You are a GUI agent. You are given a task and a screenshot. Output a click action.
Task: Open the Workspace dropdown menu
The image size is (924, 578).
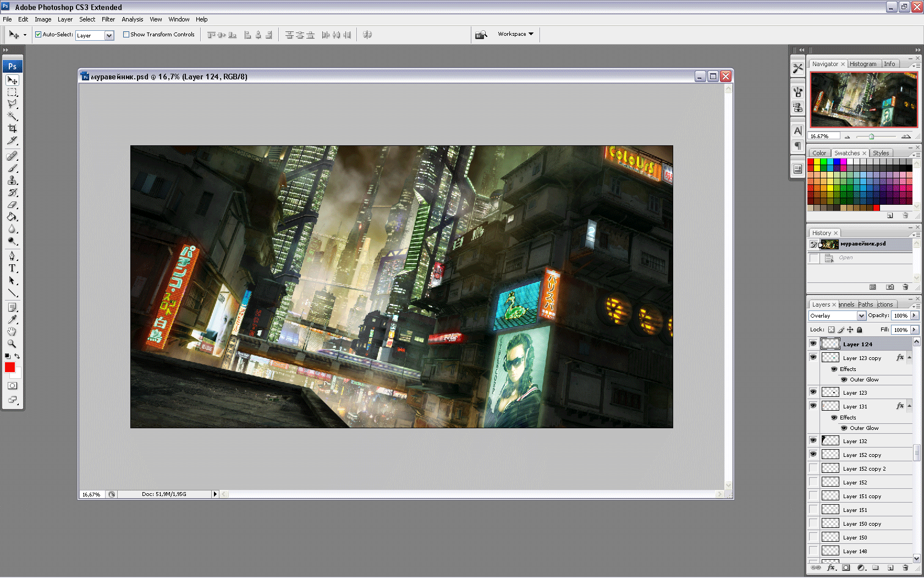[515, 34]
